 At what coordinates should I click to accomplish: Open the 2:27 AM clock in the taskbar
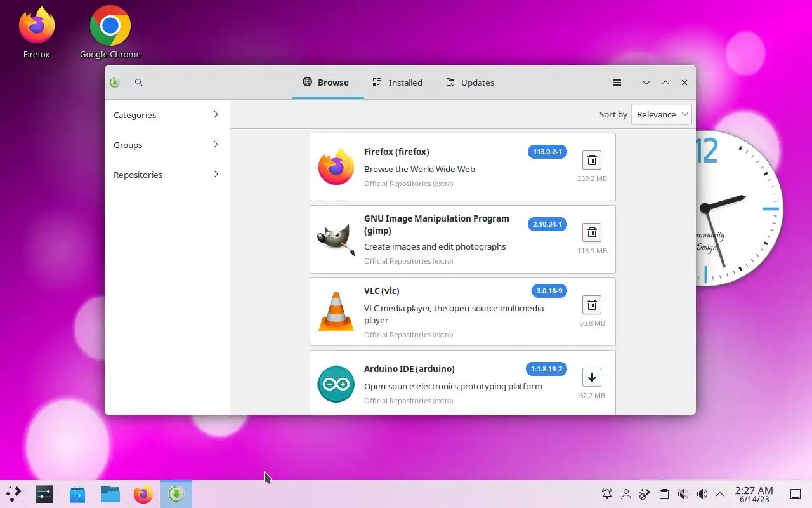point(754,494)
